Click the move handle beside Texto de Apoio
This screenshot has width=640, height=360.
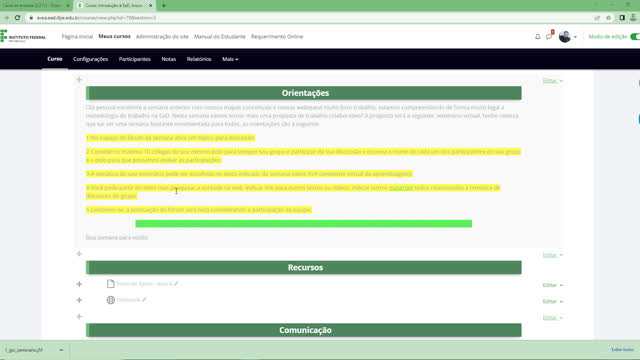click(79, 284)
